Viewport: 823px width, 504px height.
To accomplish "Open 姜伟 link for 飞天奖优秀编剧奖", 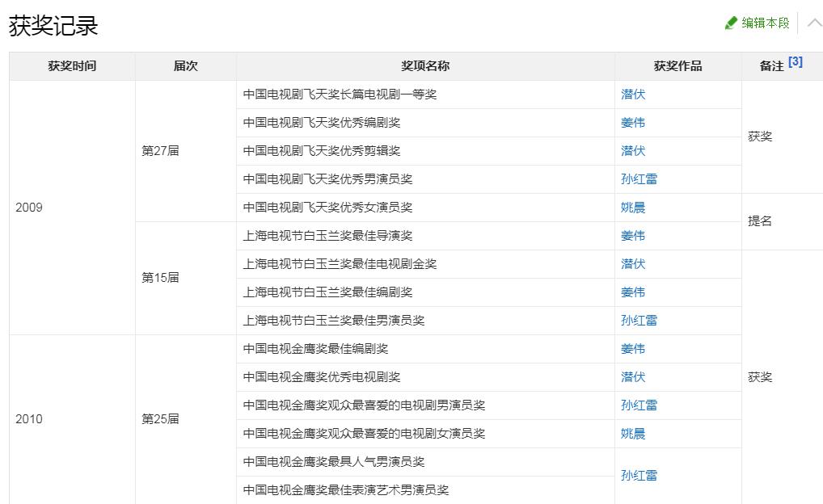I will click(633, 122).
